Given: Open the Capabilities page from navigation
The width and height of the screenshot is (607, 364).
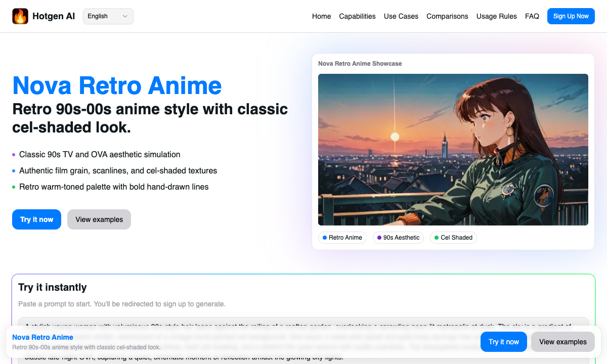Looking at the screenshot, I should tap(357, 16).
